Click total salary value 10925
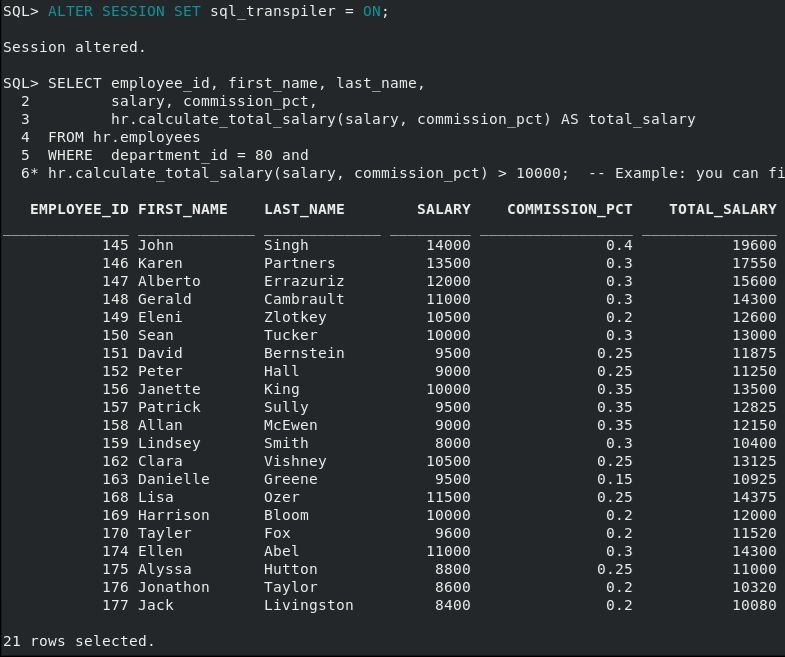The image size is (785, 657). click(x=754, y=480)
